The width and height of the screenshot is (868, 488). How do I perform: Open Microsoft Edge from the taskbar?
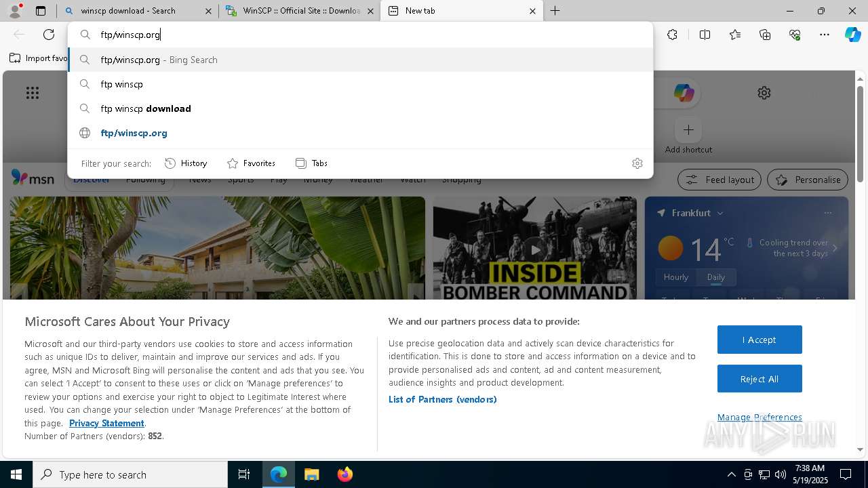tap(279, 474)
